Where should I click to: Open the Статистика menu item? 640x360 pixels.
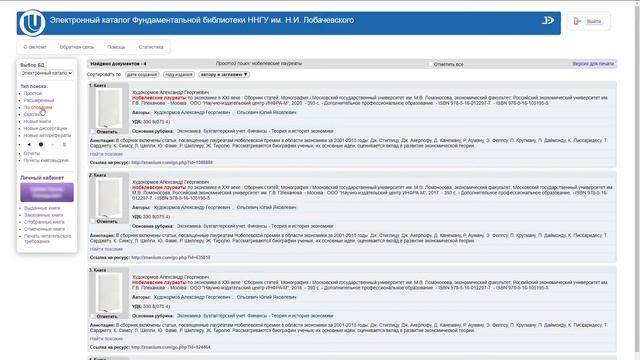[x=151, y=47]
